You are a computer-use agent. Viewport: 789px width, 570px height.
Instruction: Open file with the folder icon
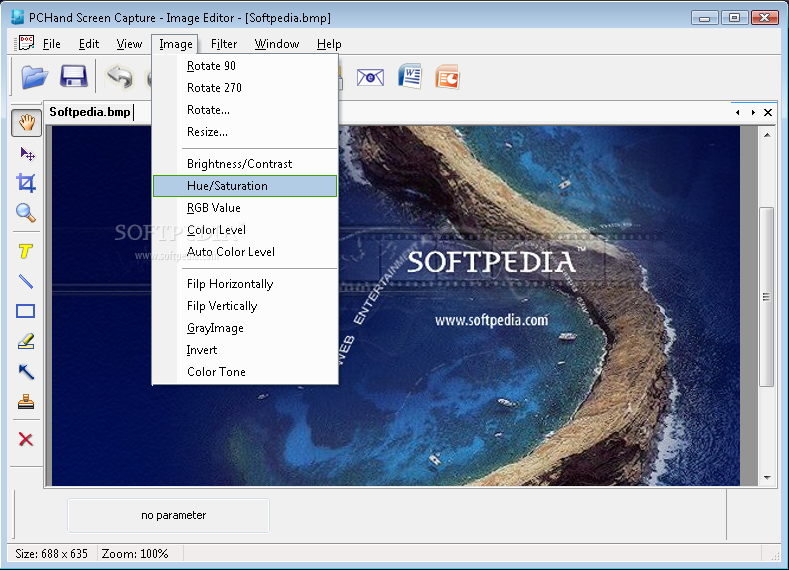tap(34, 77)
